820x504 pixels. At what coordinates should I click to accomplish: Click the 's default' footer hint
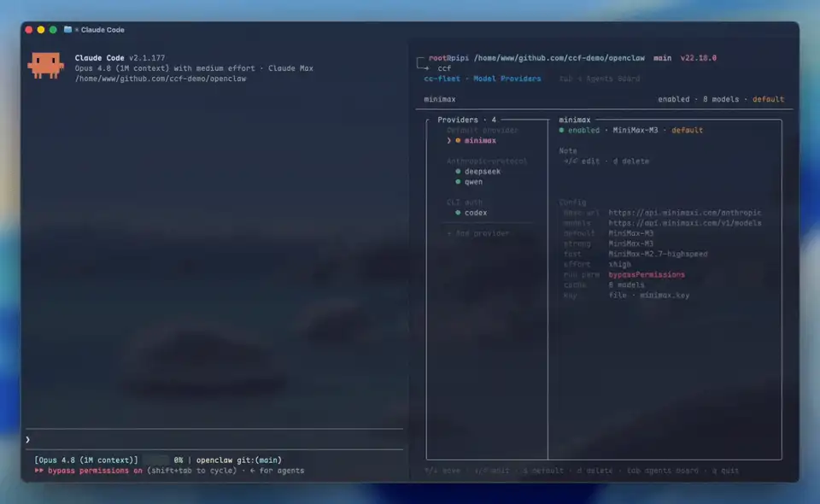coord(543,471)
